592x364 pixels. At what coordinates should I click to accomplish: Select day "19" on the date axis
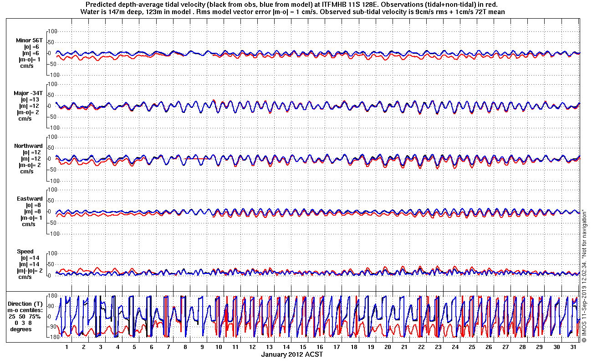click(x=370, y=347)
